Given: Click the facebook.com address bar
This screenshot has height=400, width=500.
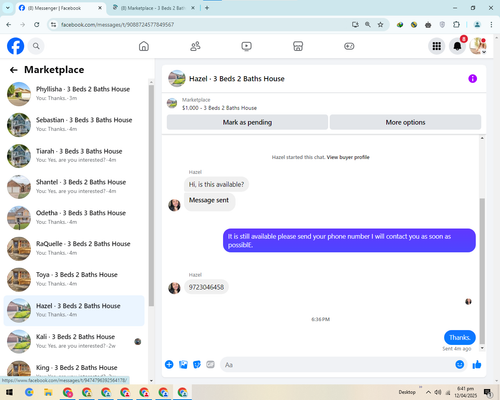Looking at the screenshot, I should 200,25.
